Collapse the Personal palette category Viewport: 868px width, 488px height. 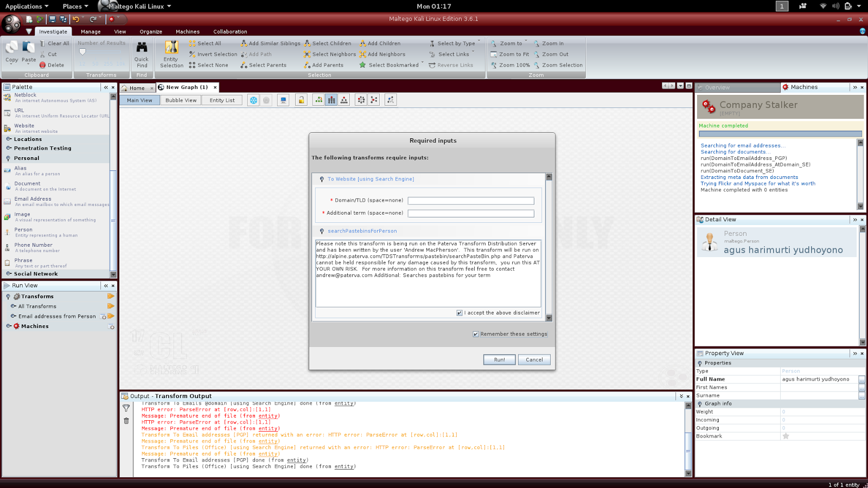[8, 158]
